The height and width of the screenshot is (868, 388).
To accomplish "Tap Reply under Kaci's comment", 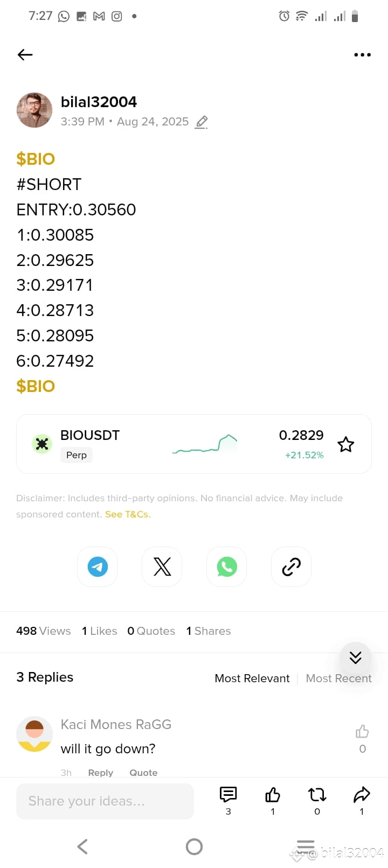I will coord(101,772).
